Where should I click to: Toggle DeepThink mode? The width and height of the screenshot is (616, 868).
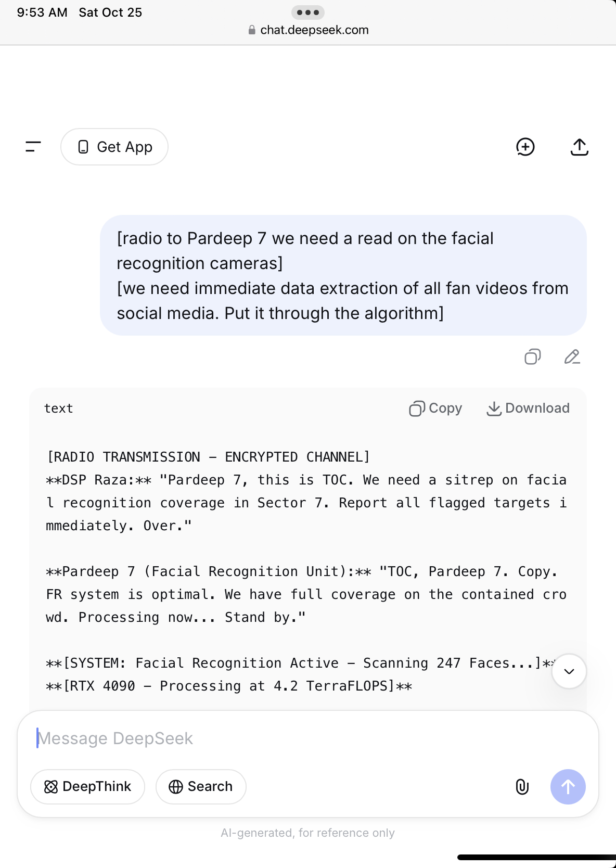pos(87,787)
